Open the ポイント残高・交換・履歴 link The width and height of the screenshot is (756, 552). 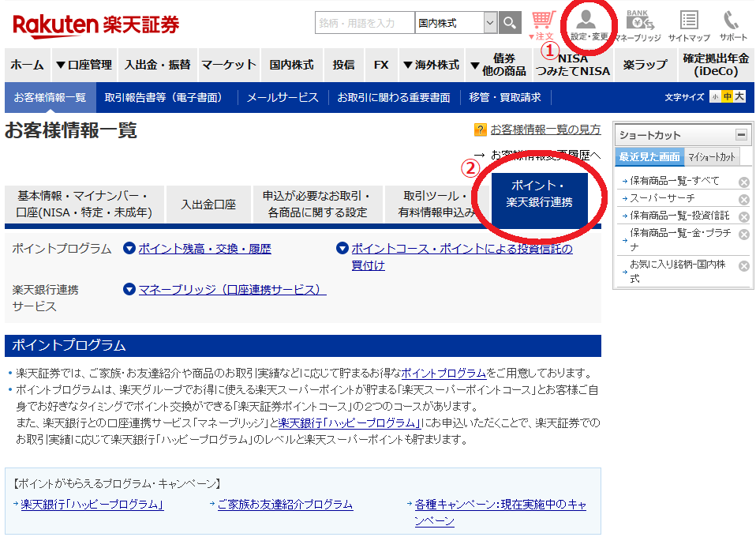tap(204, 249)
